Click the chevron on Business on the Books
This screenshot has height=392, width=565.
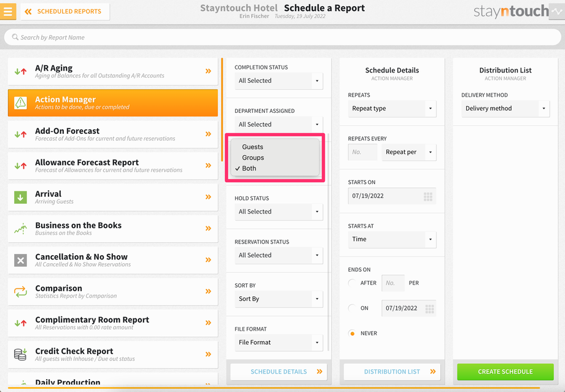click(x=208, y=228)
